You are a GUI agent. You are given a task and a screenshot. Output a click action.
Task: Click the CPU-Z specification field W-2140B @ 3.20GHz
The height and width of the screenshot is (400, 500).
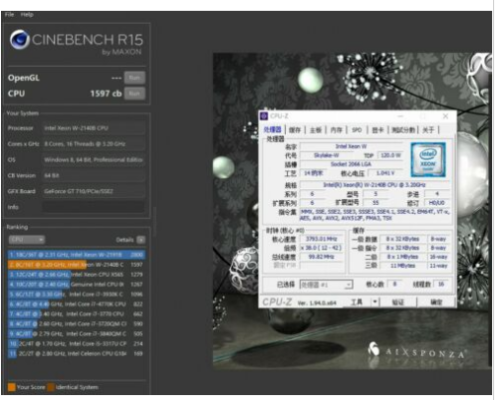point(375,185)
